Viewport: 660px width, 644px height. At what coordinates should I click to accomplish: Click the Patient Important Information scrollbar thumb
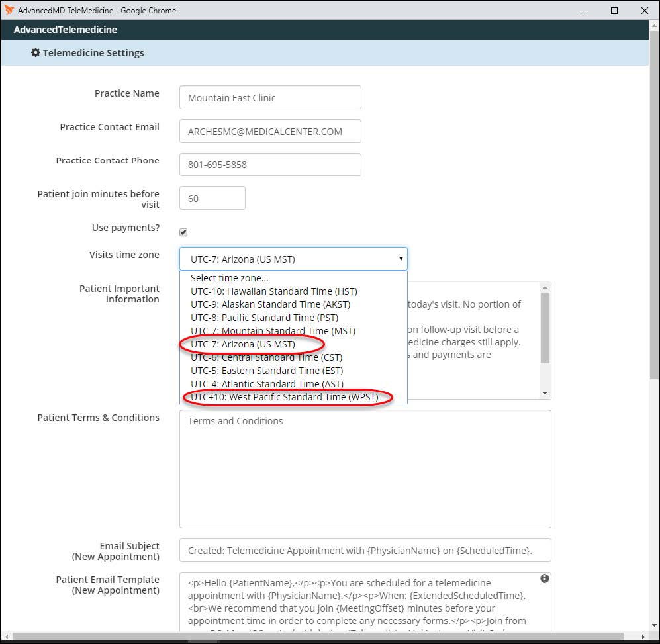click(545, 328)
